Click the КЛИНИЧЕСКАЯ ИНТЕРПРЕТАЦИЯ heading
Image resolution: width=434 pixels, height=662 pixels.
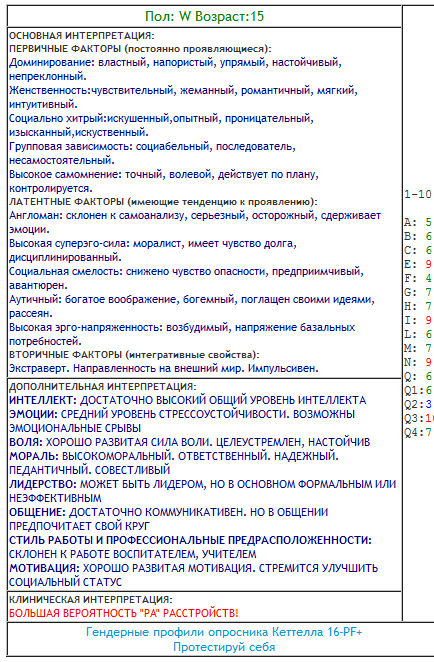pos(91,600)
